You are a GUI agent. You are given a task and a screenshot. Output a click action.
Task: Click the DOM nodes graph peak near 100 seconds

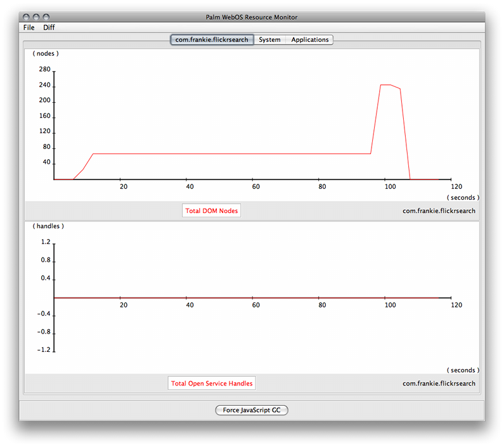pyautogui.click(x=385, y=85)
